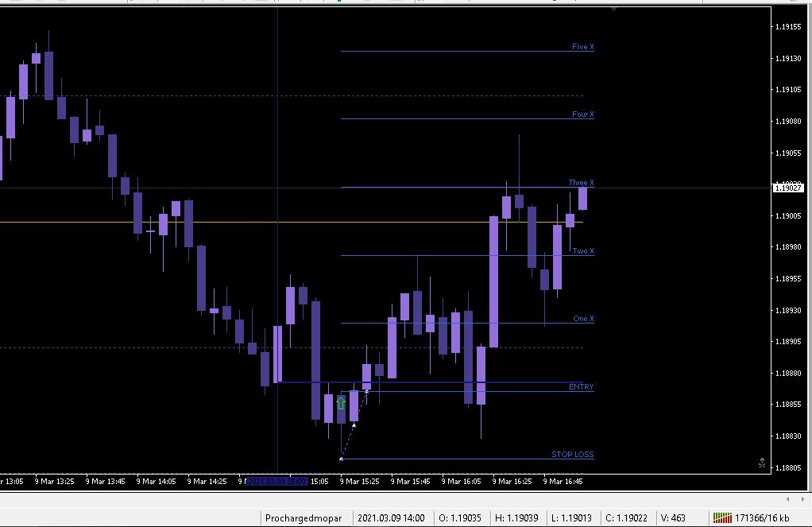Click the 2021.03.09 14:00 status bar date

pos(391,518)
